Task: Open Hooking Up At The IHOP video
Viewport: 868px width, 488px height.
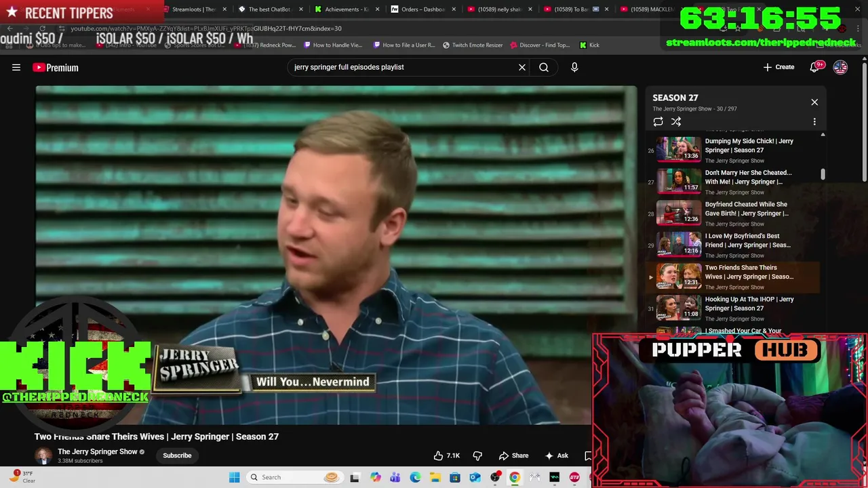Action: click(732, 308)
